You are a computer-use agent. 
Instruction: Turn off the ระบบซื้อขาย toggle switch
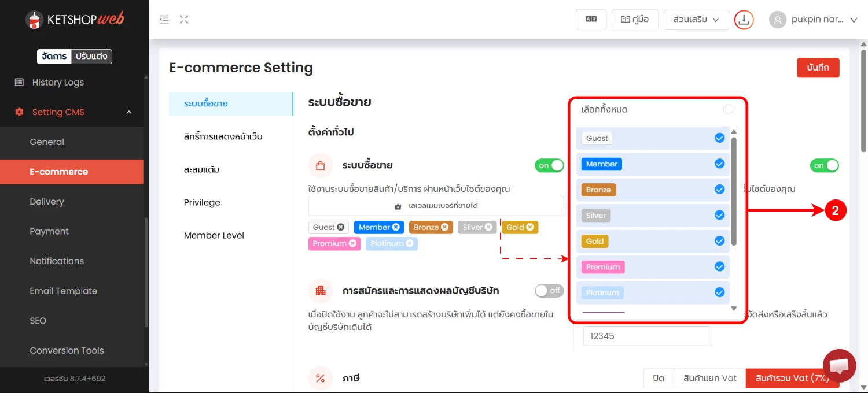[x=549, y=166]
